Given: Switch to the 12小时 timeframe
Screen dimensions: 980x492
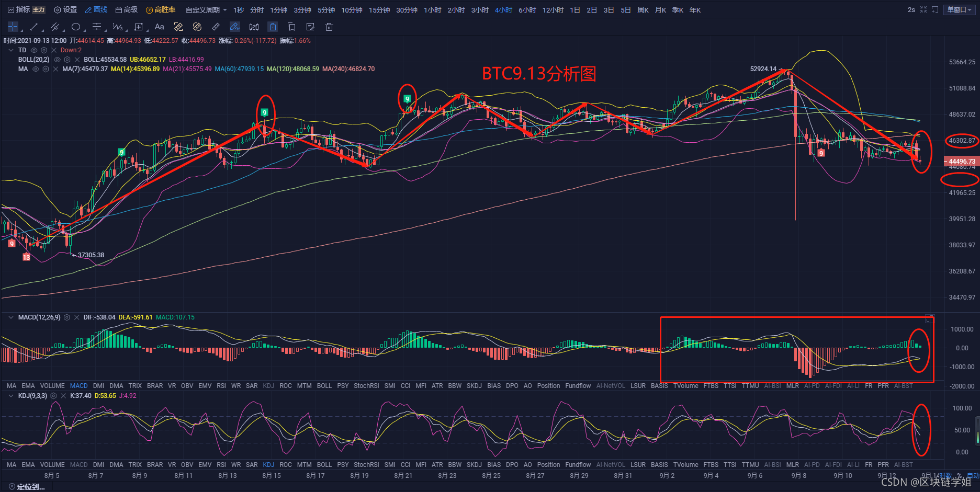Looking at the screenshot, I should tap(553, 10).
